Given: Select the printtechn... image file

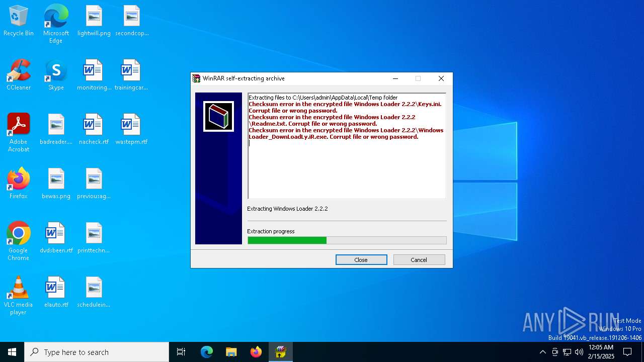Looking at the screenshot, I should pyautogui.click(x=94, y=238).
